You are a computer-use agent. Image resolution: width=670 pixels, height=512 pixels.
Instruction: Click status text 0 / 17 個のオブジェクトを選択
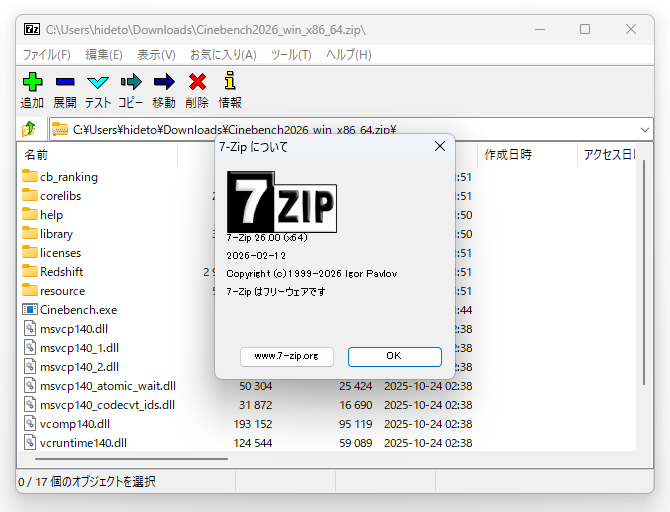tap(87, 482)
